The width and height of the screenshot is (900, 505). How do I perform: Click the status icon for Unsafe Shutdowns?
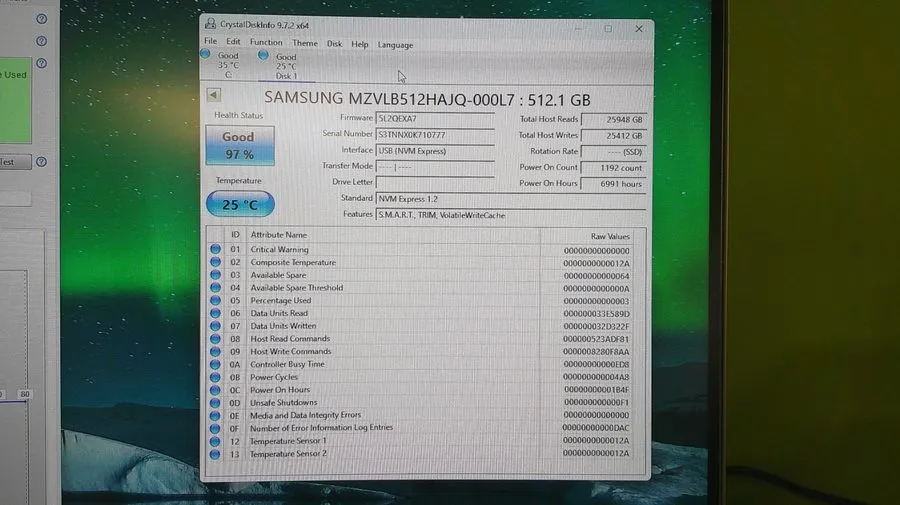point(215,402)
